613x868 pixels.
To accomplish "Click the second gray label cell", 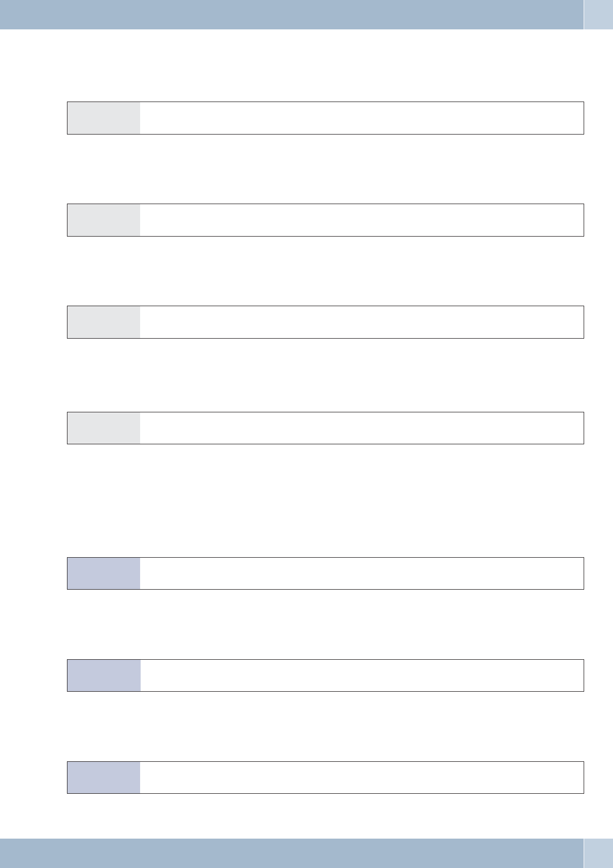I will click(104, 220).
